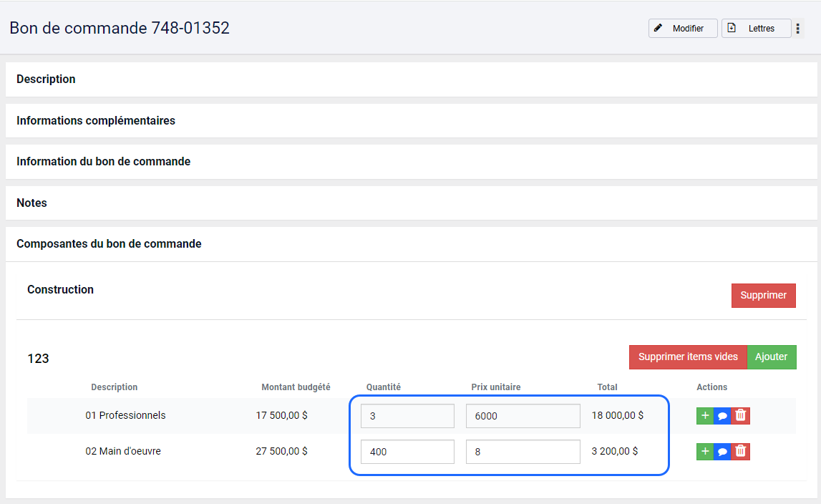Expand the Notes section
The image size is (821, 504).
point(411,203)
